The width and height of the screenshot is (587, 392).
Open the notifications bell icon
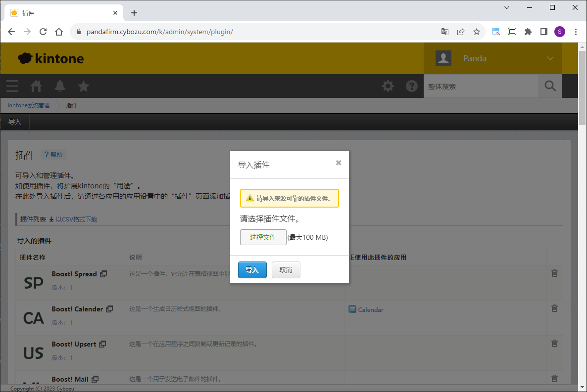(60, 86)
